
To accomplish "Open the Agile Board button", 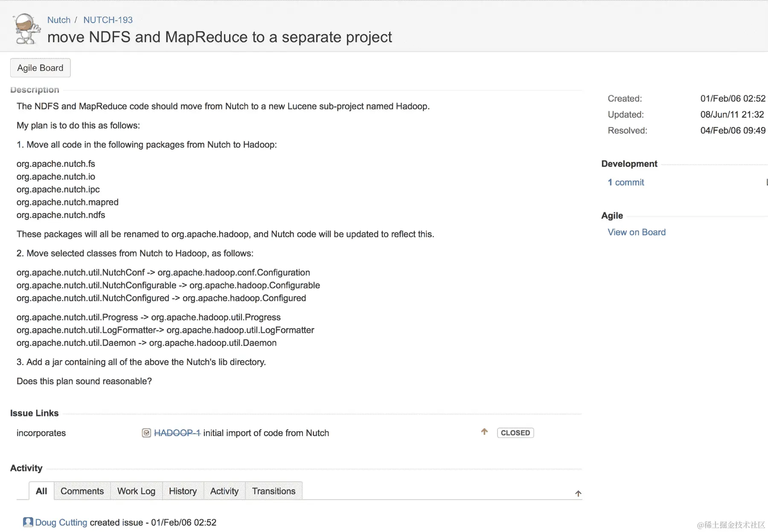I will (x=40, y=68).
